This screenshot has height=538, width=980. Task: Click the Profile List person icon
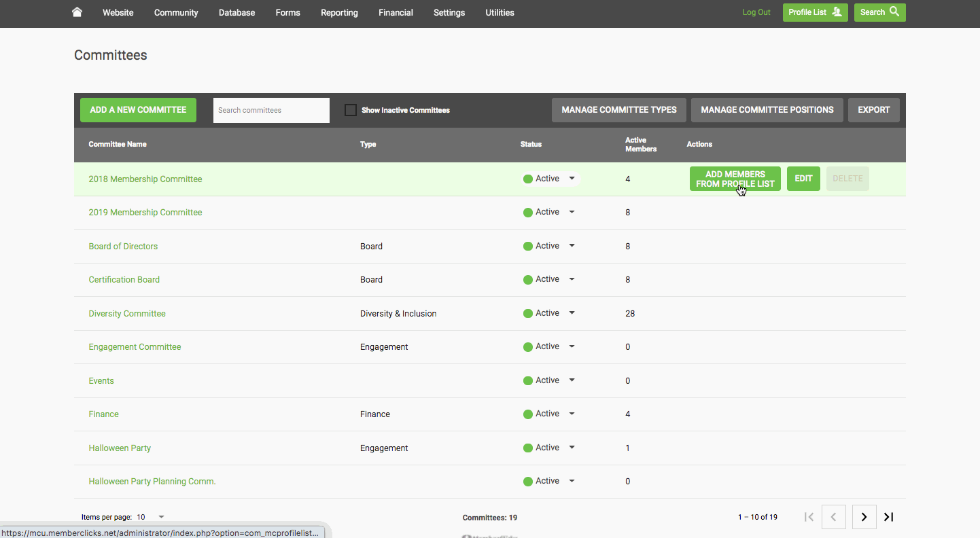click(837, 12)
